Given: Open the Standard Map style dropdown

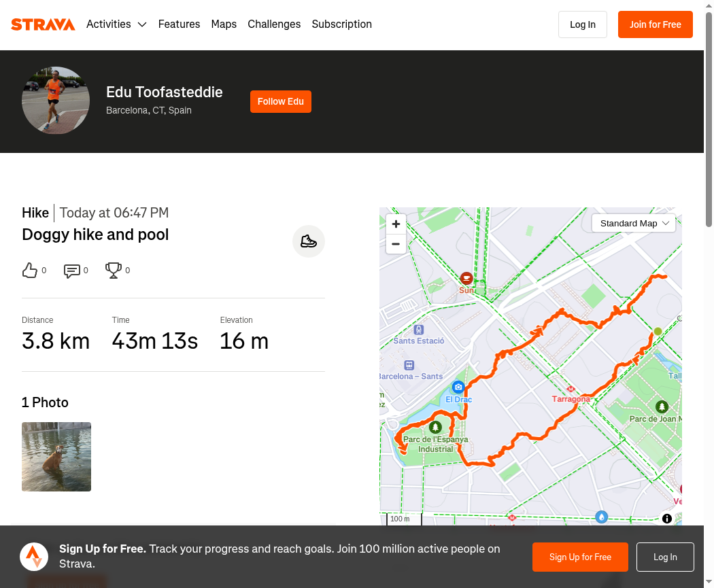Looking at the screenshot, I should [x=634, y=224].
